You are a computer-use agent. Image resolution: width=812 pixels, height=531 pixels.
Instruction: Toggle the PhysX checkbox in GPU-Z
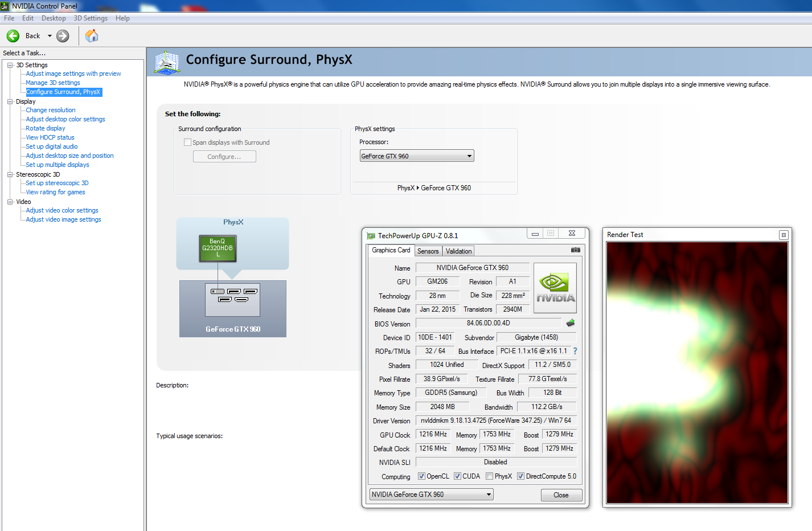[x=489, y=476]
